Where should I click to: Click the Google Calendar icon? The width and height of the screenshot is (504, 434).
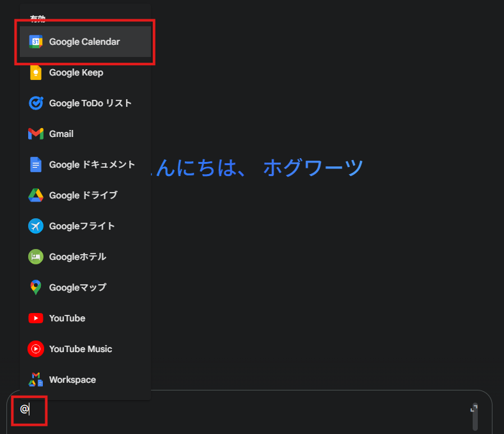(x=36, y=42)
